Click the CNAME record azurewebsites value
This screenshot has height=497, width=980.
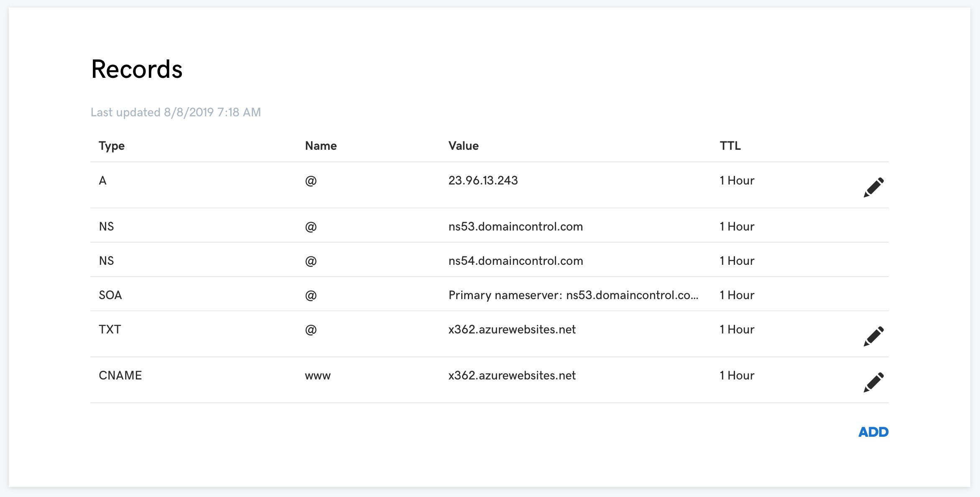(x=512, y=375)
